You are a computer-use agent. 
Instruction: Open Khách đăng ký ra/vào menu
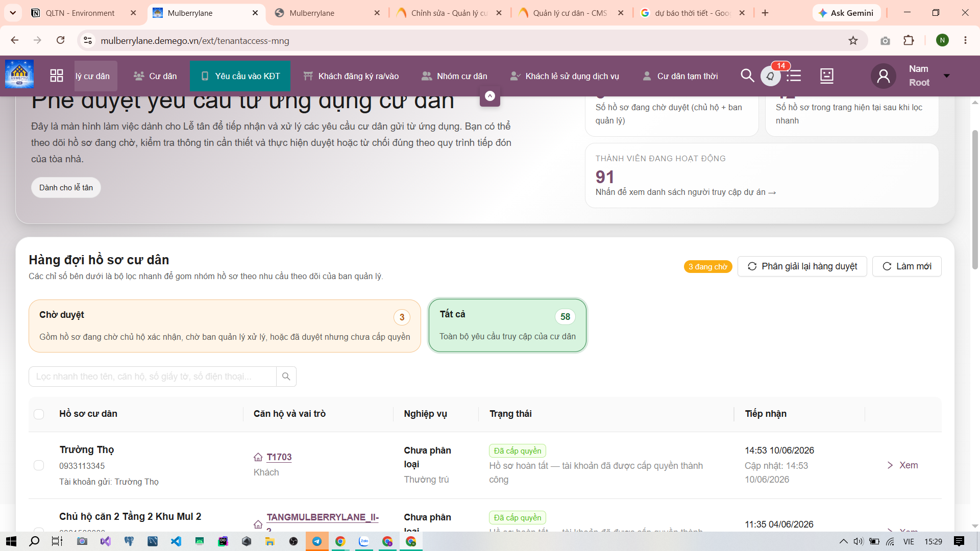pos(351,76)
